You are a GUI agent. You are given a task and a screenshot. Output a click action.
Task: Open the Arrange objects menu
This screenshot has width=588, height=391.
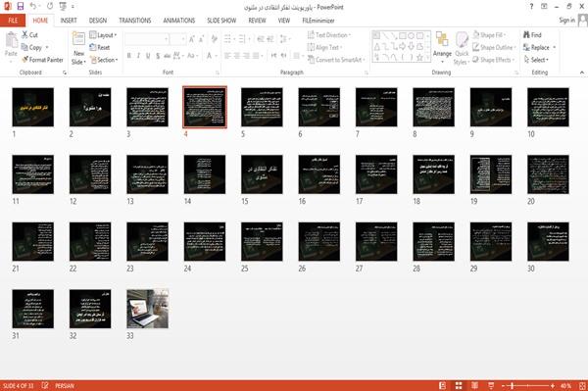[x=442, y=47]
